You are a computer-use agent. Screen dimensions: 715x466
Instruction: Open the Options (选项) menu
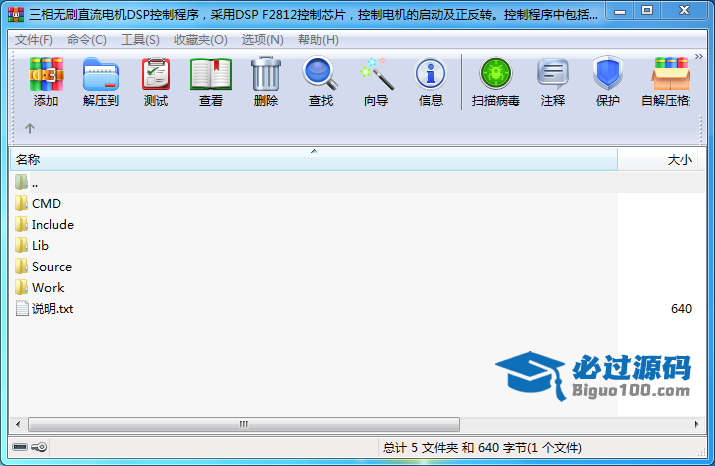pyautogui.click(x=262, y=40)
